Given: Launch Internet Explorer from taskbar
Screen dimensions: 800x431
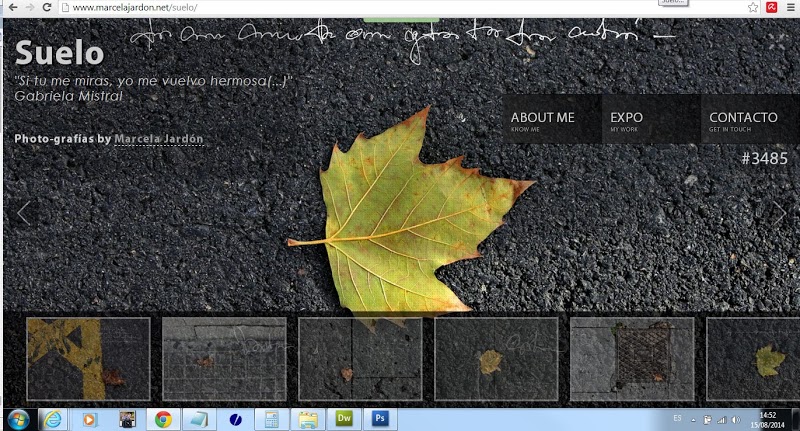Looking at the screenshot, I should pyautogui.click(x=53, y=420).
